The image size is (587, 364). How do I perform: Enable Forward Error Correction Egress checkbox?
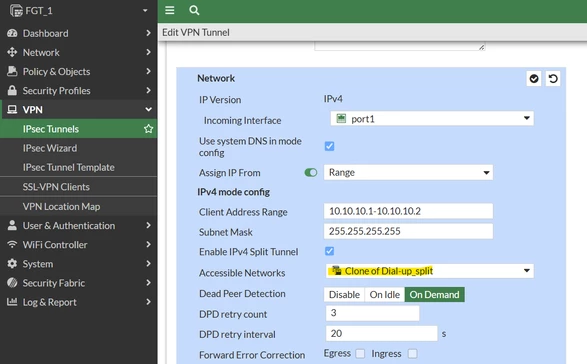tap(360, 354)
